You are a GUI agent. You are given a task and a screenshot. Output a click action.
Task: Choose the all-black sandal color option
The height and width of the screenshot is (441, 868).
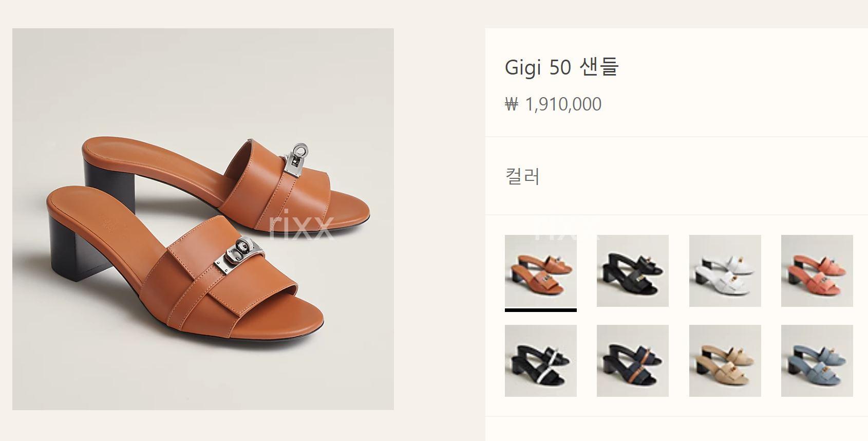click(633, 271)
